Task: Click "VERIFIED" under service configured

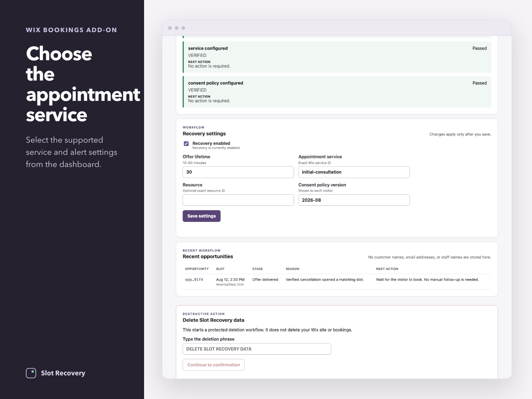Action: click(x=197, y=55)
